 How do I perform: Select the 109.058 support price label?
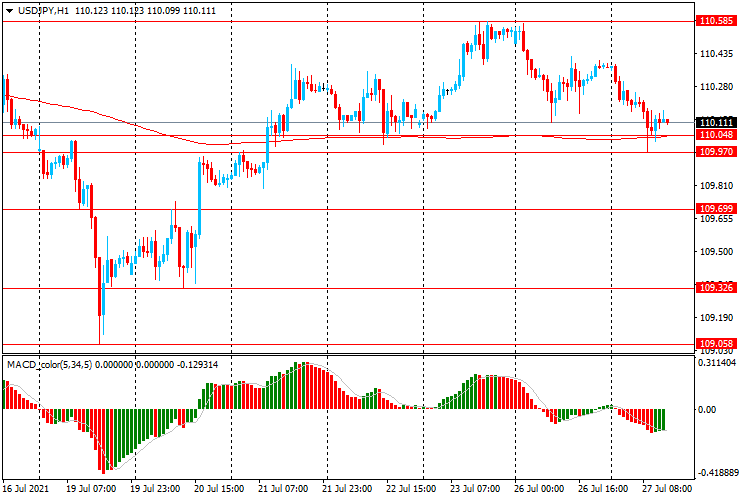pyautogui.click(x=716, y=344)
